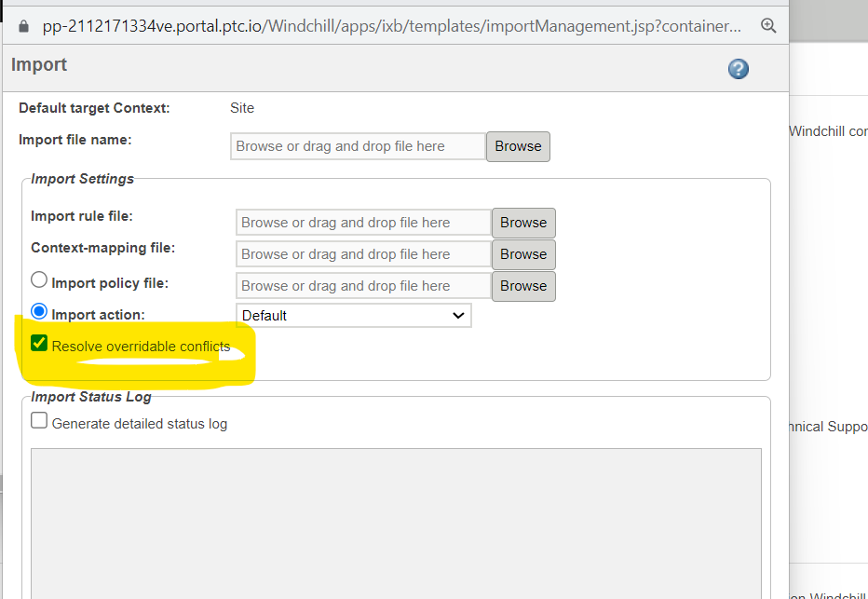Click the Context-mapping file text field
The width and height of the screenshot is (868, 599).
[362, 254]
